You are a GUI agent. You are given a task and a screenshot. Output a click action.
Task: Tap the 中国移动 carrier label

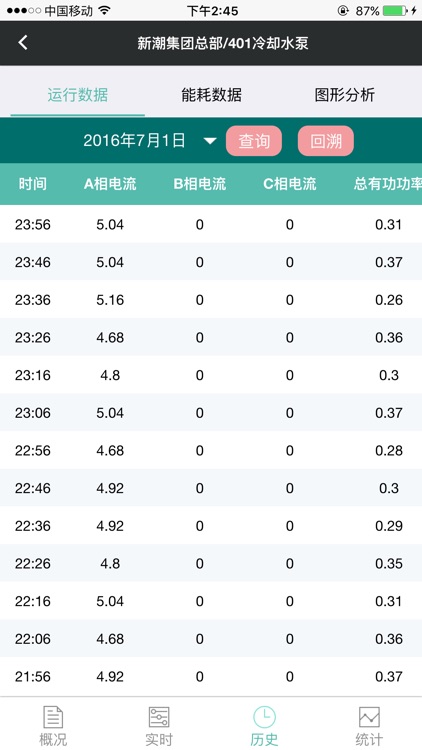tap(68, 11)
